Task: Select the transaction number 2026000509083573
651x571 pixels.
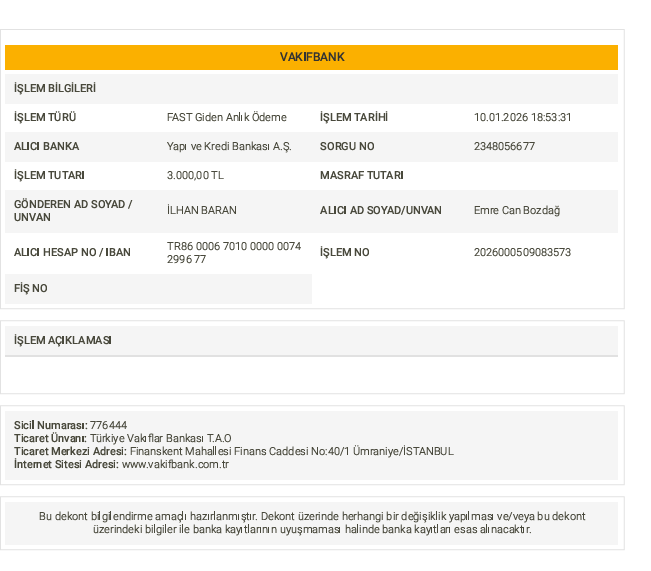Action: 522,252
